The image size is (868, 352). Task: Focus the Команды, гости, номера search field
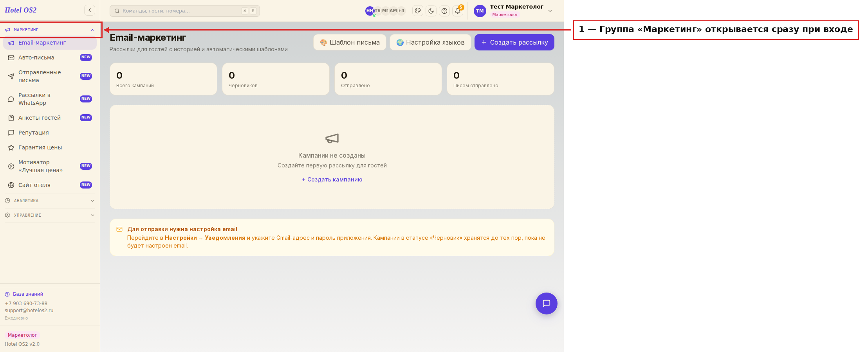click(x=185, y=11)
